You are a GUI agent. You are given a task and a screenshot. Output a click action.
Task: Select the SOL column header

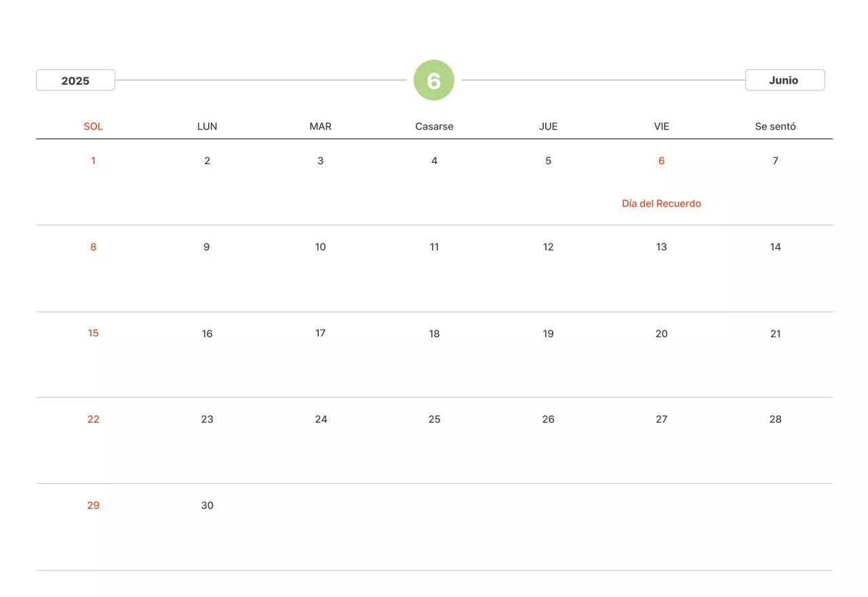94,126
